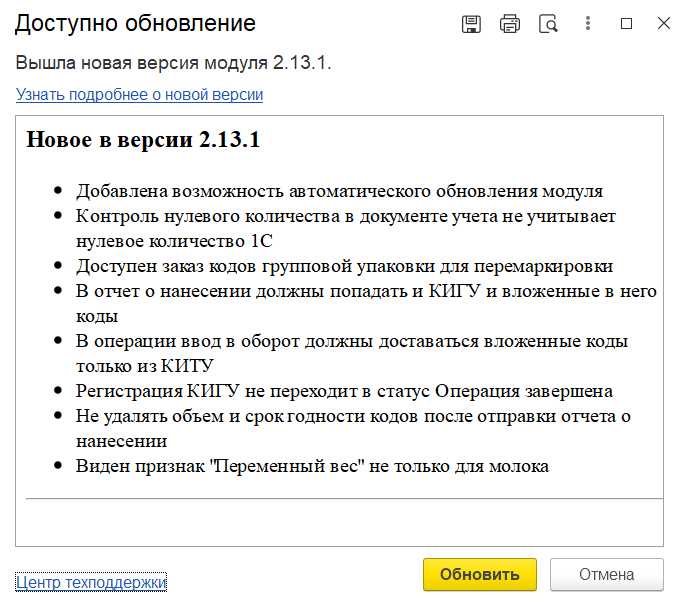Open print preview icon
The height and width of the screenshot is (603, 687).
[548, 24]
